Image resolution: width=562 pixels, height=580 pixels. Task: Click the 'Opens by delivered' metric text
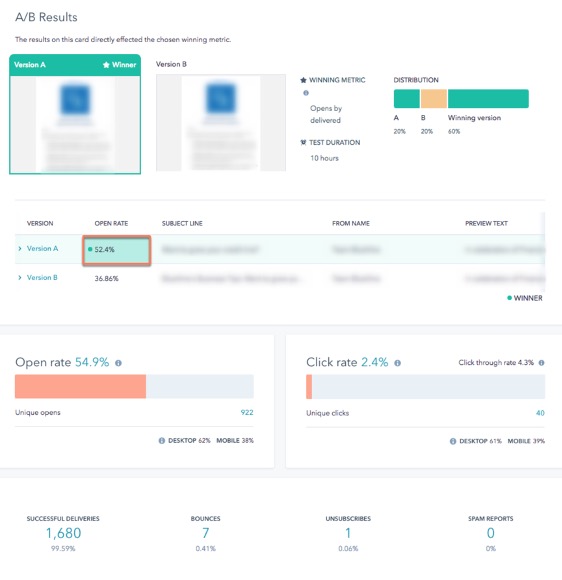[326, 114]
